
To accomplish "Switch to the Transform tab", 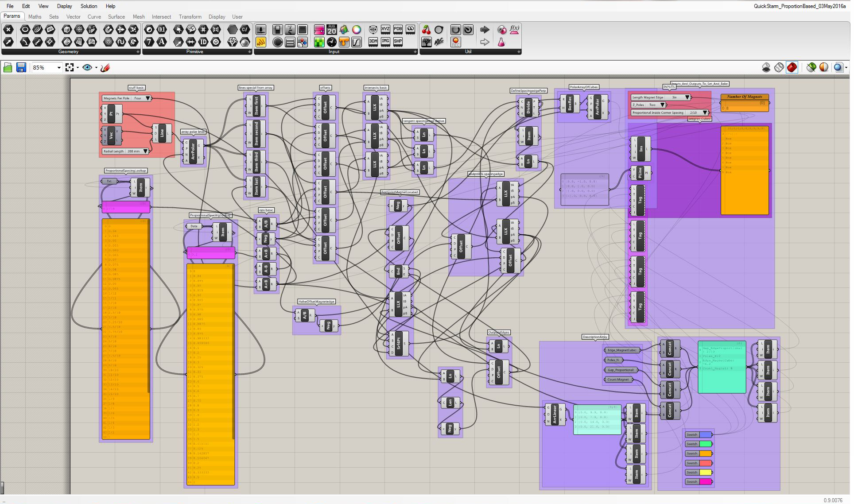I will click(190, 17).
